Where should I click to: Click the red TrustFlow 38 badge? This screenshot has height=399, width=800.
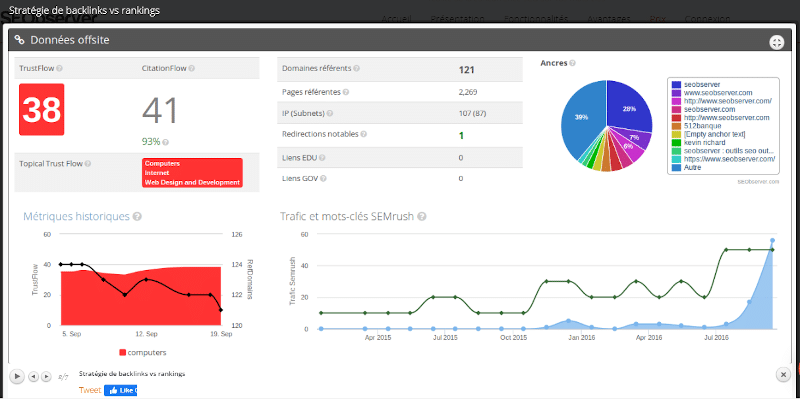click(x=41, y=110)
